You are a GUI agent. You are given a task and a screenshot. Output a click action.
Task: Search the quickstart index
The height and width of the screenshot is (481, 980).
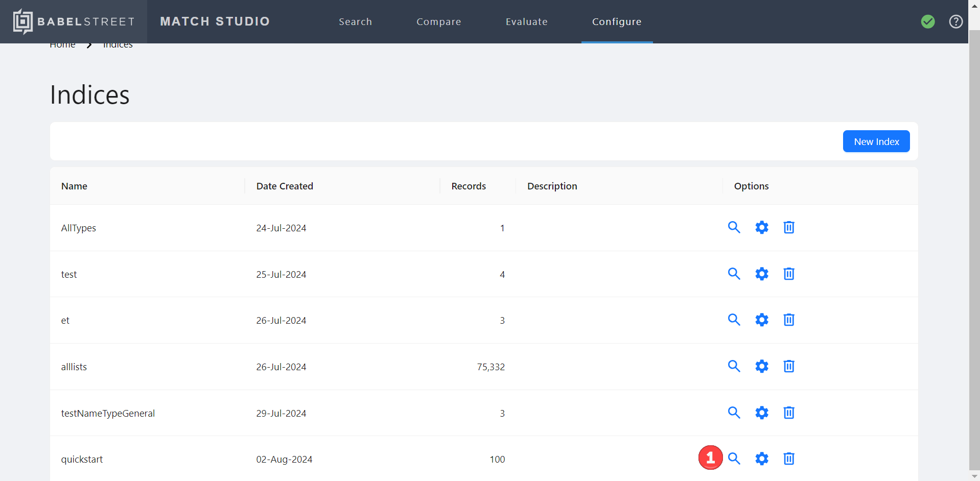coord(734,459)
